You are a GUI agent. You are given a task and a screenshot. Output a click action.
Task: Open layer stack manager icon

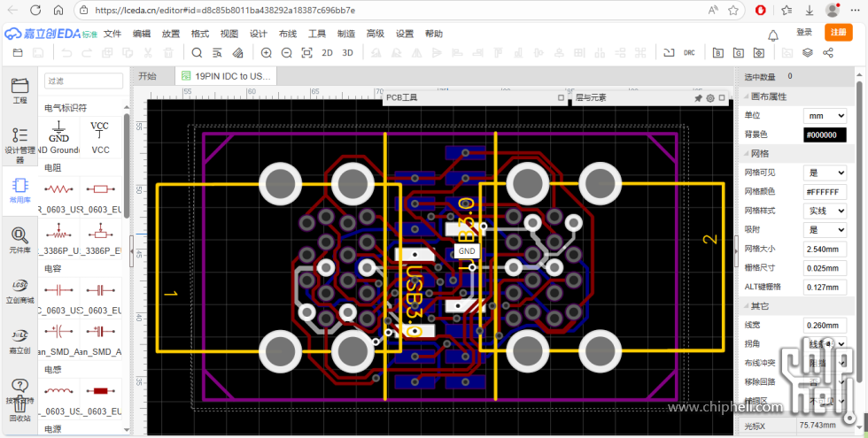click(x=808, y=53)
